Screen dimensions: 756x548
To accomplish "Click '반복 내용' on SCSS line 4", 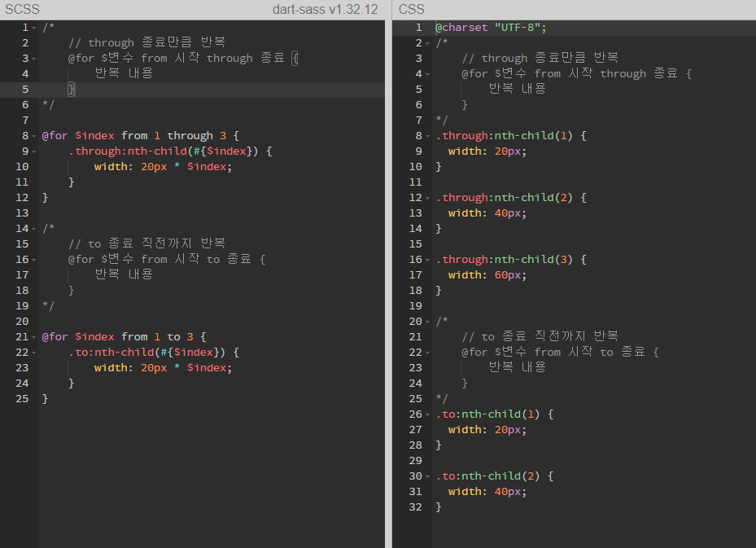I will click(124, 73).
